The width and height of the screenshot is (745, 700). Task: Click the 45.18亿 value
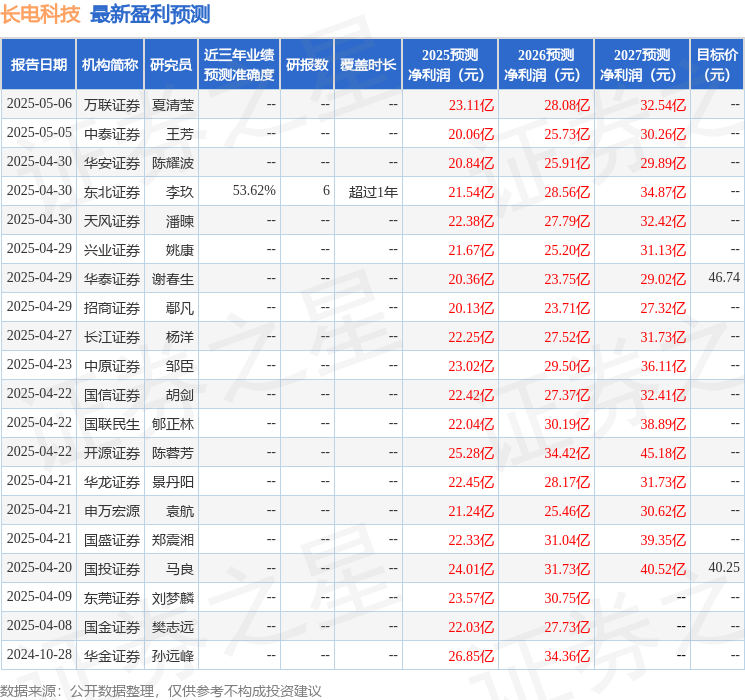point(663,452)
